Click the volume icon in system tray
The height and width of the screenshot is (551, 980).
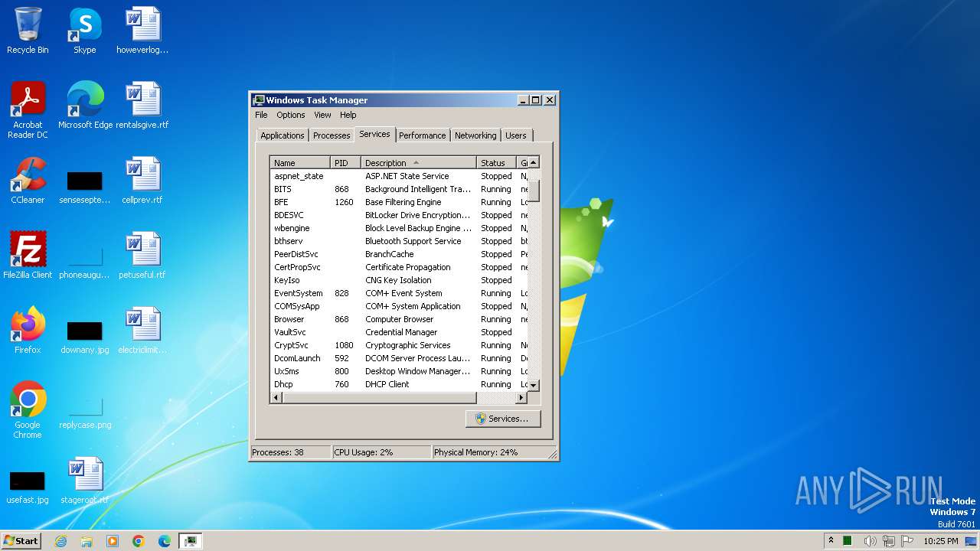(x=871, y=541)
